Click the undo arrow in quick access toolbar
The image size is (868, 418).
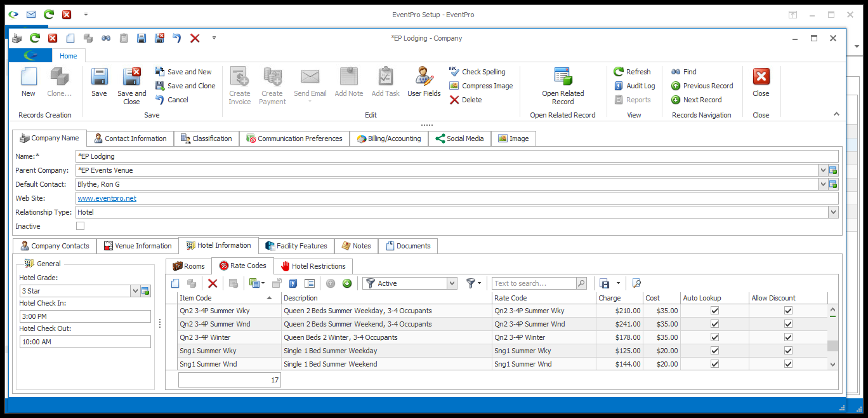[177, 38]
